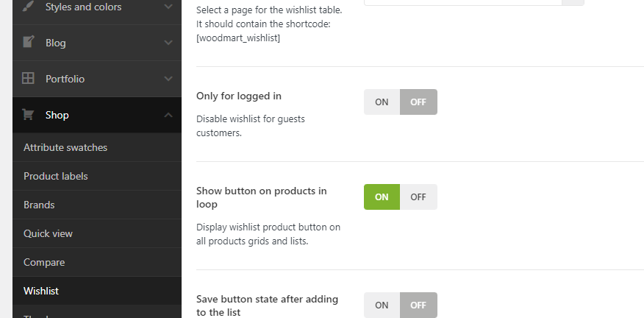Screen dimensions: 644x318
Task: Open the Attribute swatches submenu item
Action: click(65, 147)
